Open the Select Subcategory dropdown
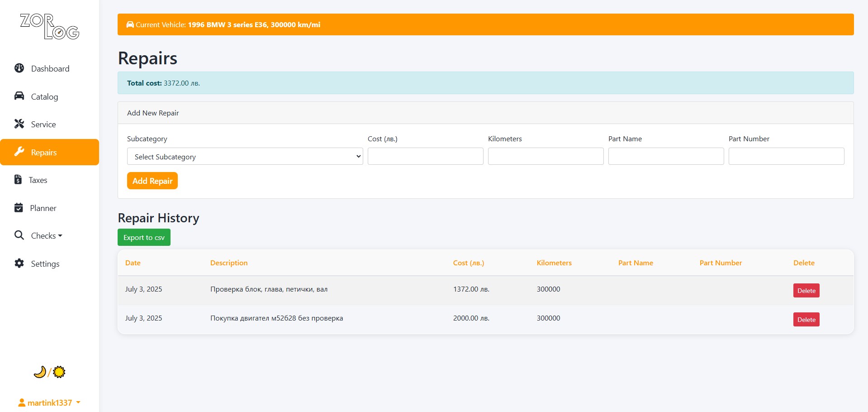 point(245,157)
